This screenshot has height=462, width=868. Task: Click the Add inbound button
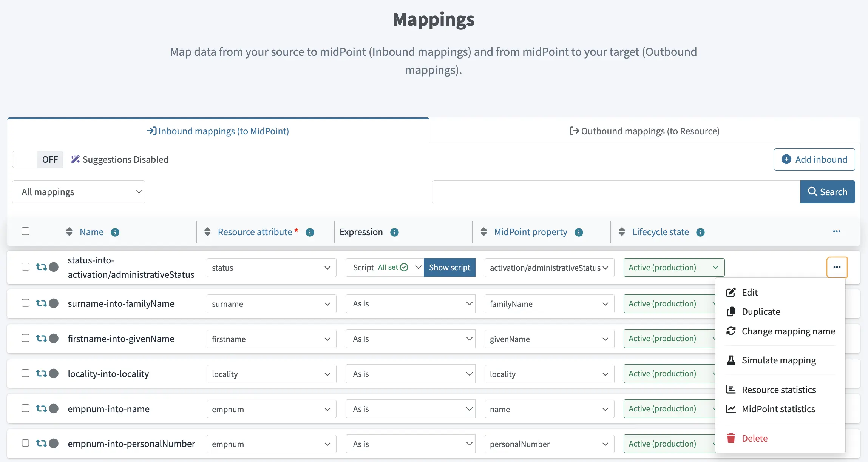[x=814, y=159]
